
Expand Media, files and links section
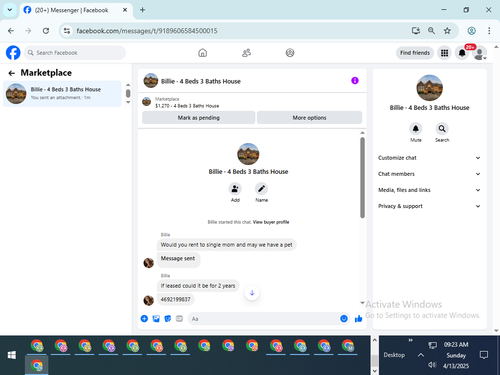(x=429, y=190)
